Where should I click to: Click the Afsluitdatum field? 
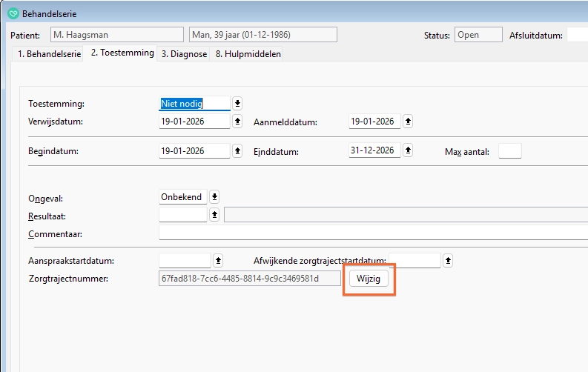pyautogui.click(x=577, y=35)
